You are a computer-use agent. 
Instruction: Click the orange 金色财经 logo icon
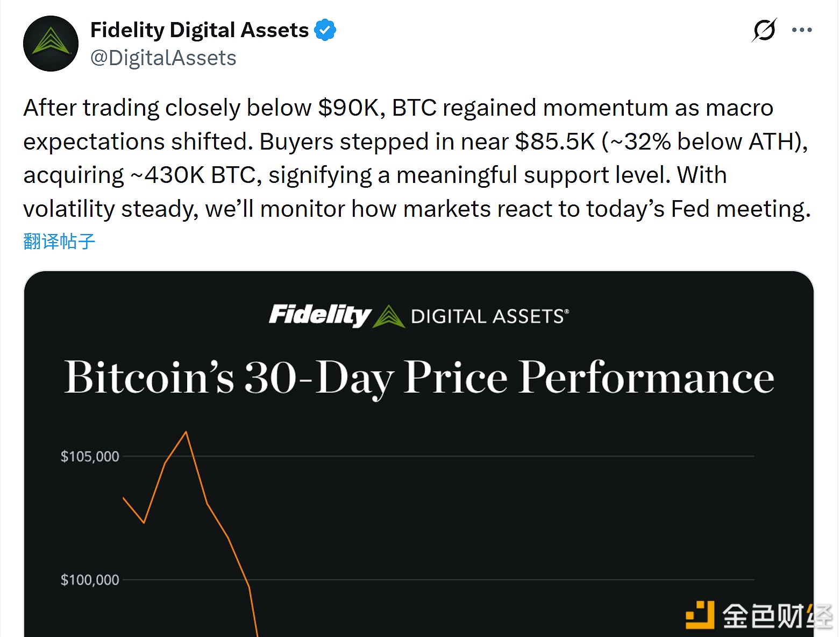point(700,615)
